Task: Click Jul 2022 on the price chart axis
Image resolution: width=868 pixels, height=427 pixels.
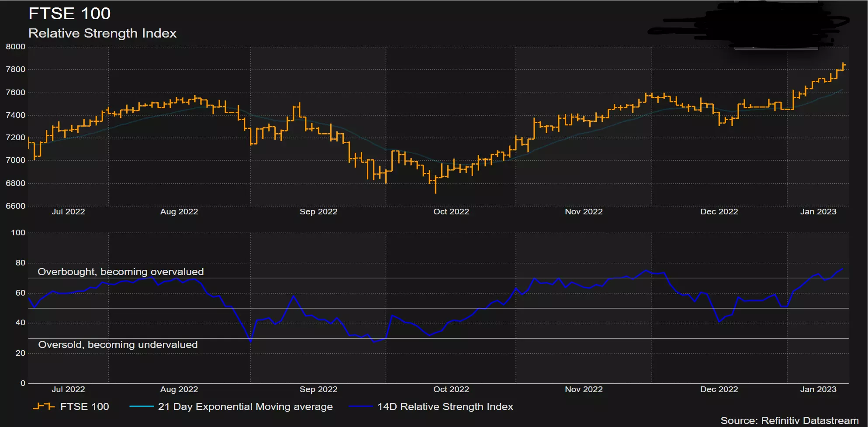Action: coord(68,212)
